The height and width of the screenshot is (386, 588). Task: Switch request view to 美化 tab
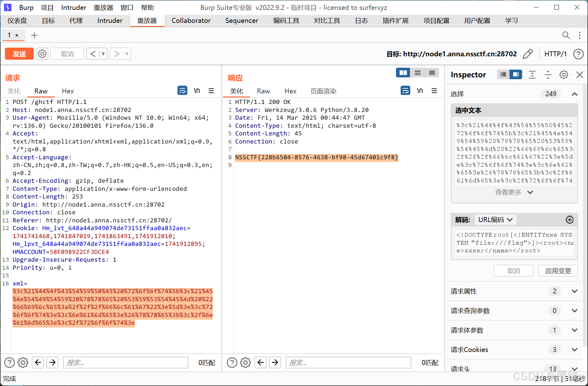[14, 91]
